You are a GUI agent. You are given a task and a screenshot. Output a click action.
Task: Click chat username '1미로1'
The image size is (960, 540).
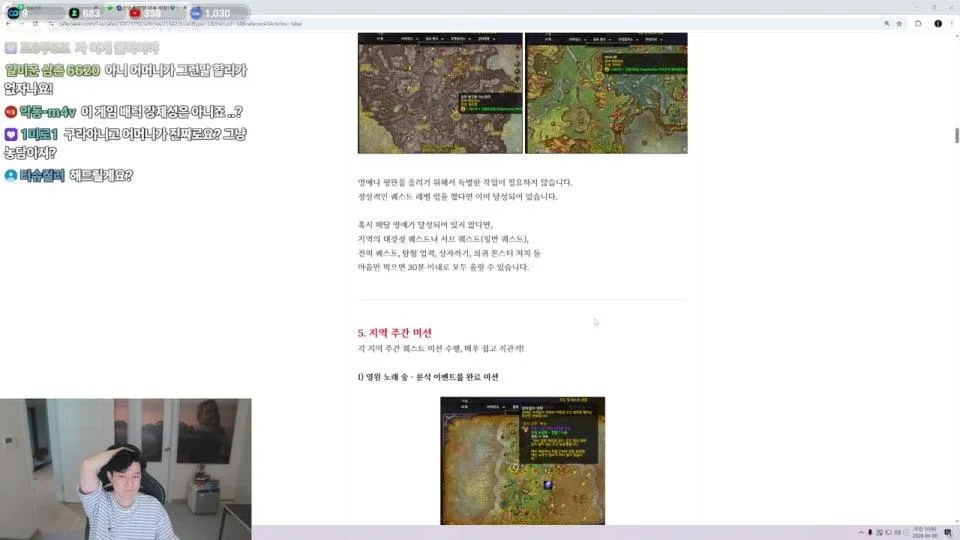click(39, 134)
